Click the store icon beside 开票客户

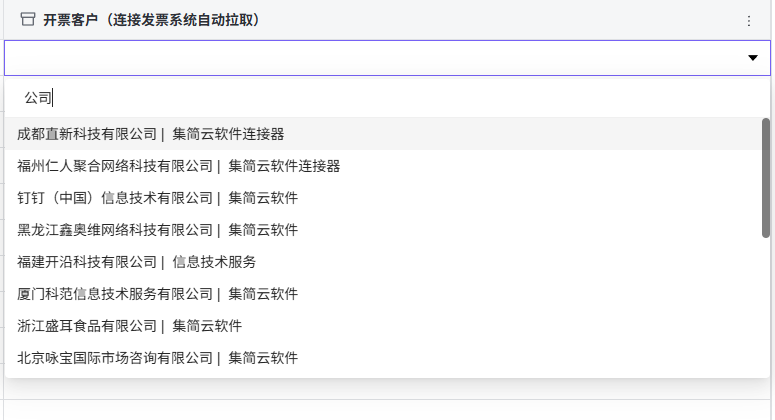click(28, 20)
